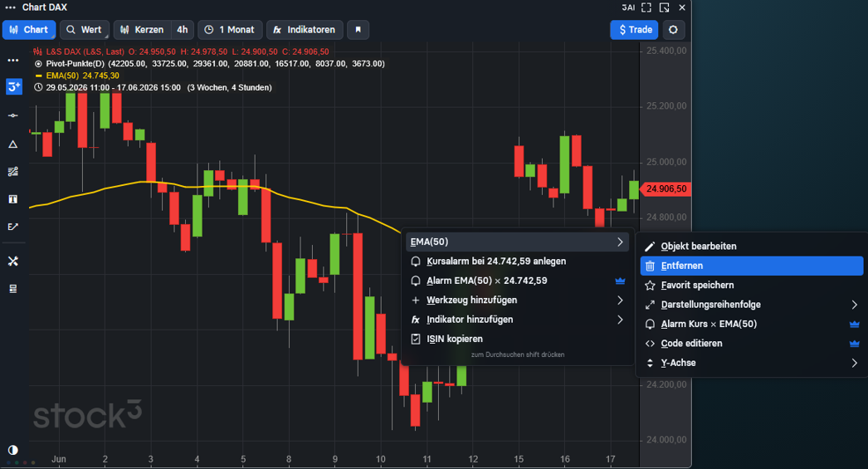Viewport: 868px width, 469px height.
Task: Click the 25.000,00 price axis label
Action: pyautogui.click(x=666, y=162)
